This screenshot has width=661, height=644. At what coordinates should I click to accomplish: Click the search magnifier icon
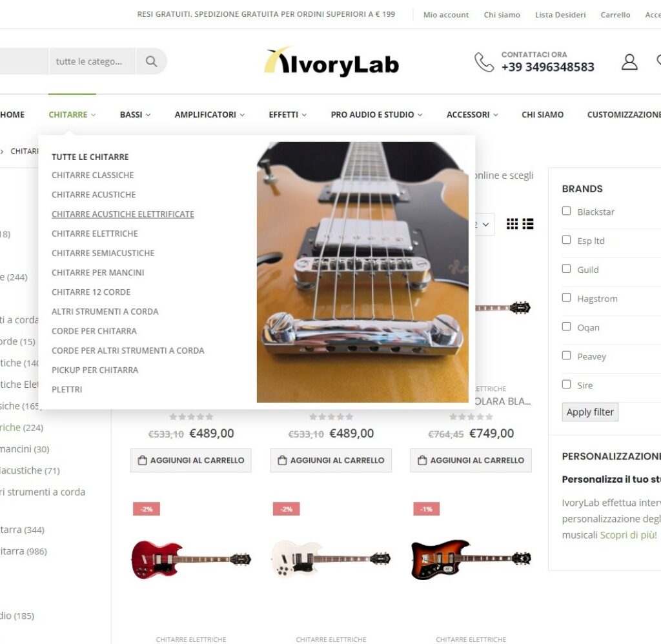click(x=151, y=61)
